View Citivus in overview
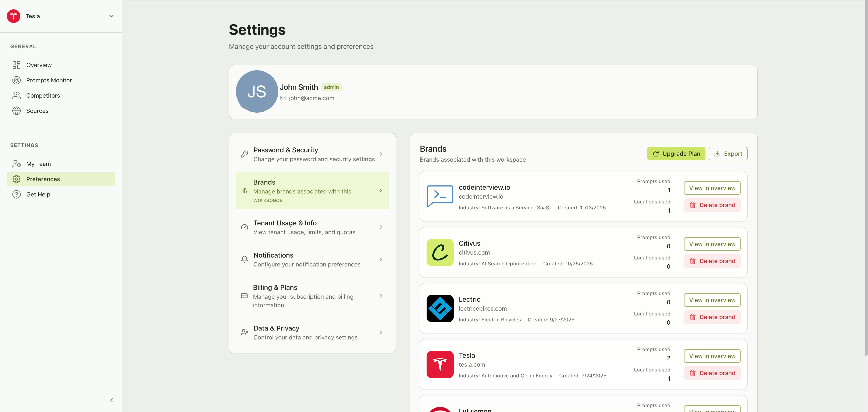This screenshot has height=412, width=868. pos(712,244)
